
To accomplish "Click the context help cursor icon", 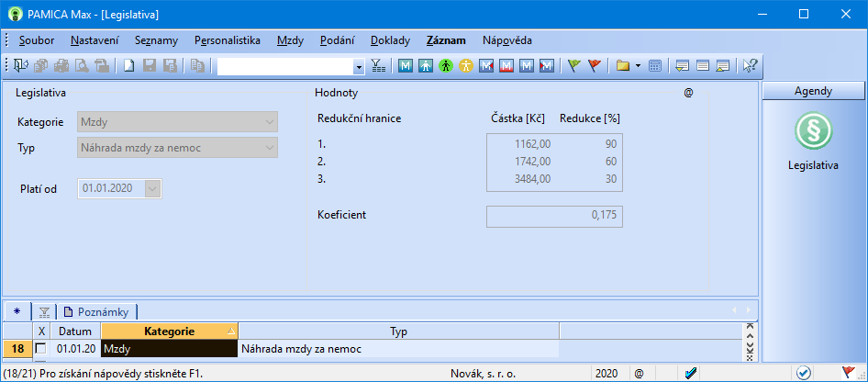I will 750,66.
